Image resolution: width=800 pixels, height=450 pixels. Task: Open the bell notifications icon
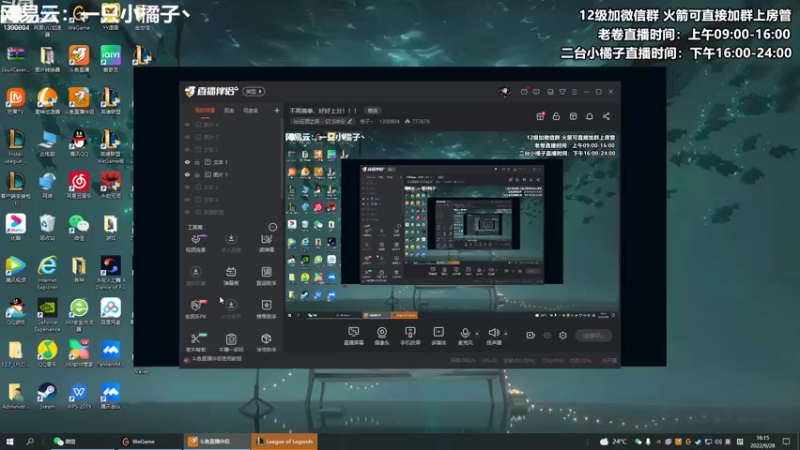pos(589,116)
